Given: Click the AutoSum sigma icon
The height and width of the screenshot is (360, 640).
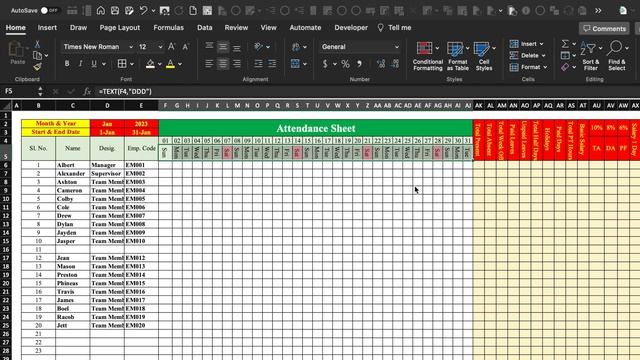Looking at the screenshot, I should [565, 43].
